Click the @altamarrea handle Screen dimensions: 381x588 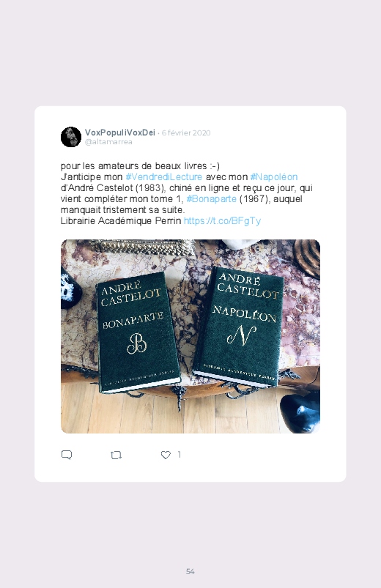(x=108, y=142)
